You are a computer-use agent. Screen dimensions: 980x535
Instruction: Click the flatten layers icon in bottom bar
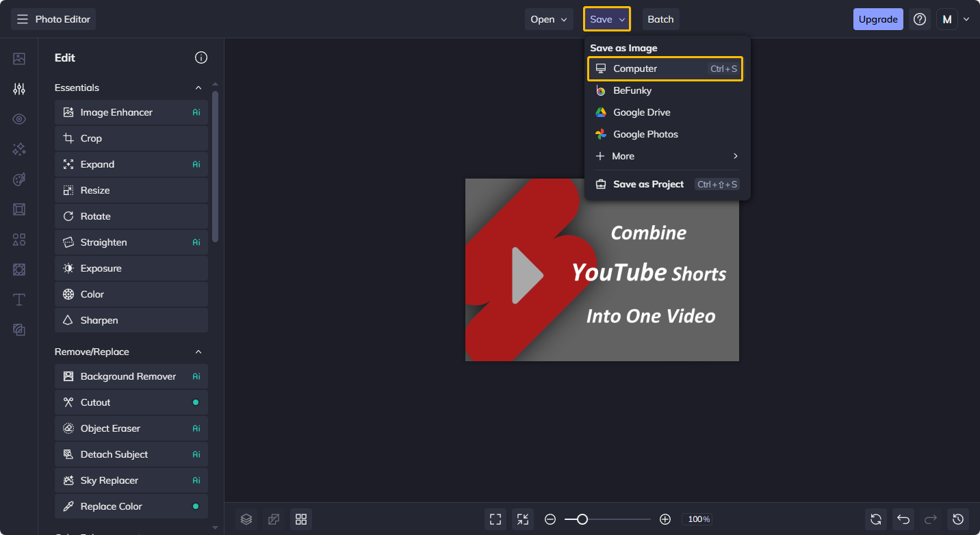(x=274, y=519)
